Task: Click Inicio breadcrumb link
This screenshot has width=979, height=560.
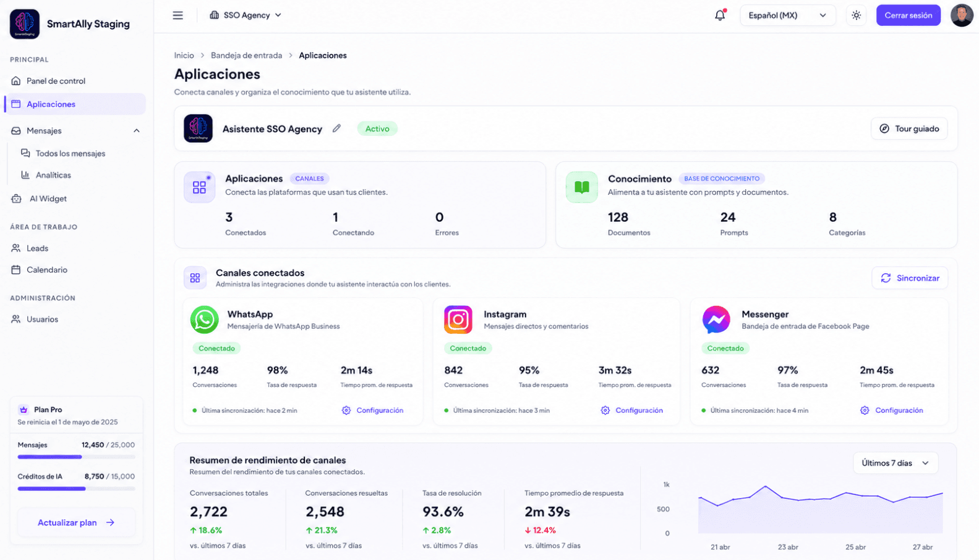Action: point(184,56)
